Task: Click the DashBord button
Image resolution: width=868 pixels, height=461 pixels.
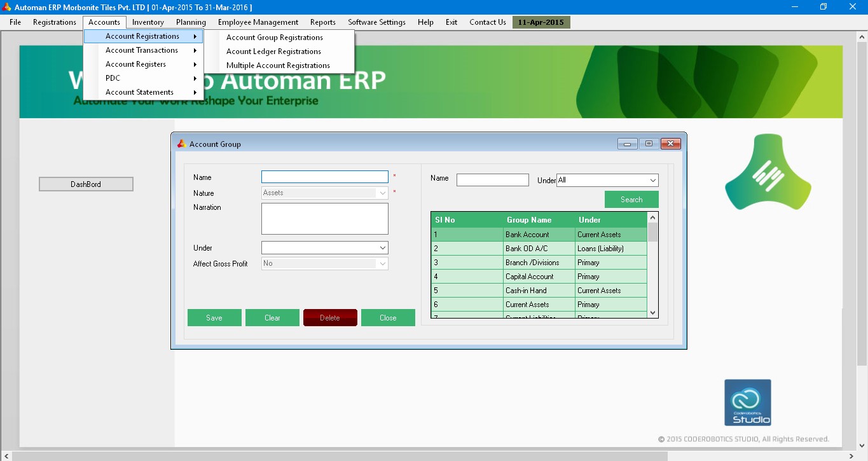Action: (86, 184)
